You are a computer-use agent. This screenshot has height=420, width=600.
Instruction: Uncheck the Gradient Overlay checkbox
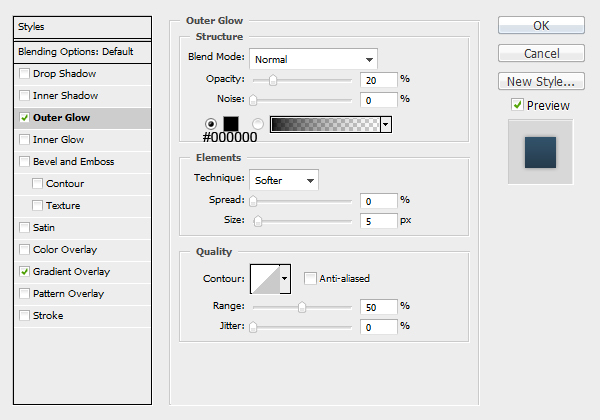(24, 272)
